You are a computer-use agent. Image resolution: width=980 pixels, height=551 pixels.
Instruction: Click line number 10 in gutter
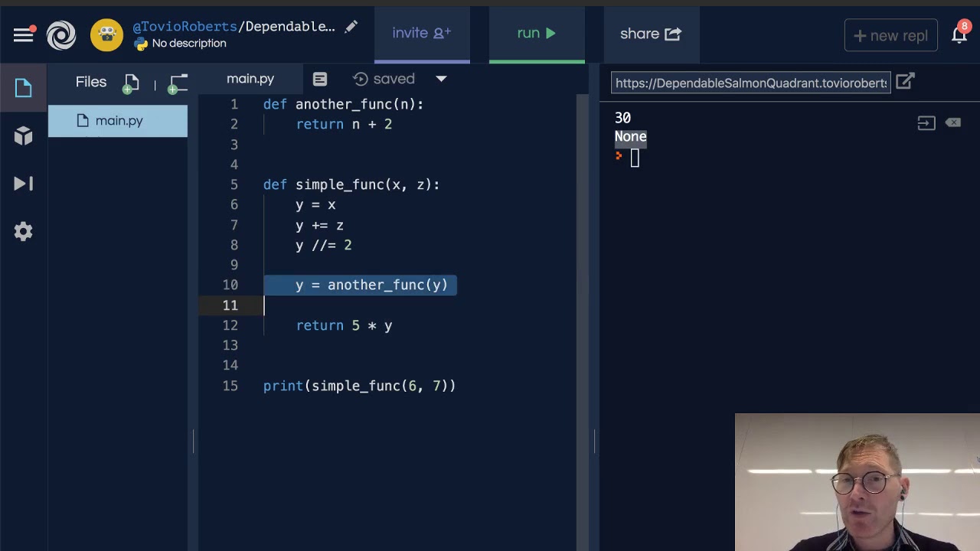pos(230,285)
